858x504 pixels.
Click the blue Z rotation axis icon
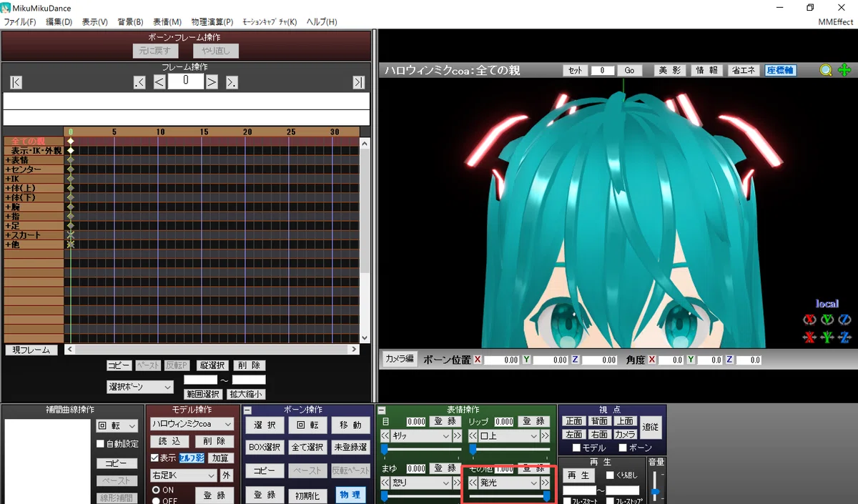(x=844, y=320)
